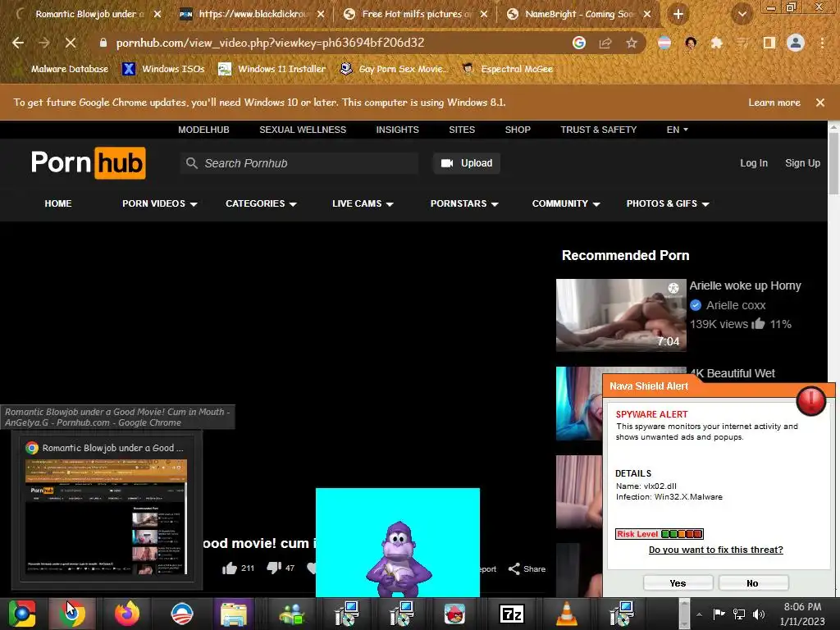840x630 pixels.
Task: Open the clock showing 8:06 PM
Action: click(802, 614)
